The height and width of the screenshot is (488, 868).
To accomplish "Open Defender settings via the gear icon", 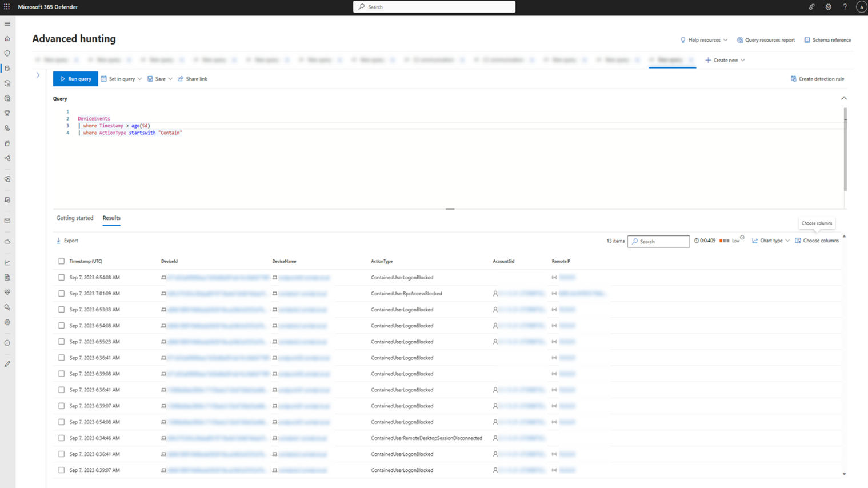I will pos(827,6).
